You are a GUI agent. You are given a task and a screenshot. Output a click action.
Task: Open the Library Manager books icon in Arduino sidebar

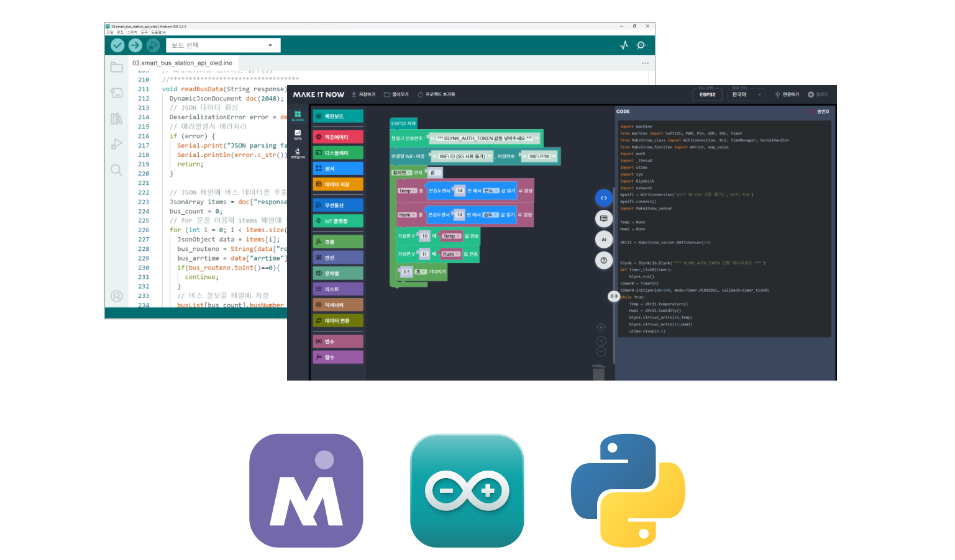[x=116, y=119]
